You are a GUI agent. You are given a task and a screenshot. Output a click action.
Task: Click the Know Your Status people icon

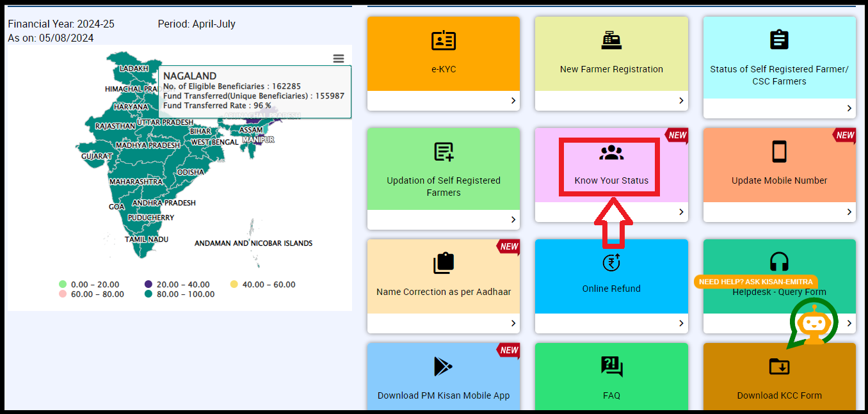(x=611, y=152)
